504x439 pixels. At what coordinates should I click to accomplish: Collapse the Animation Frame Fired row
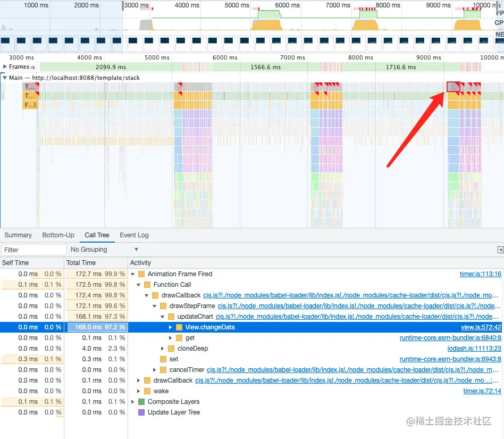tap(133, 274)
